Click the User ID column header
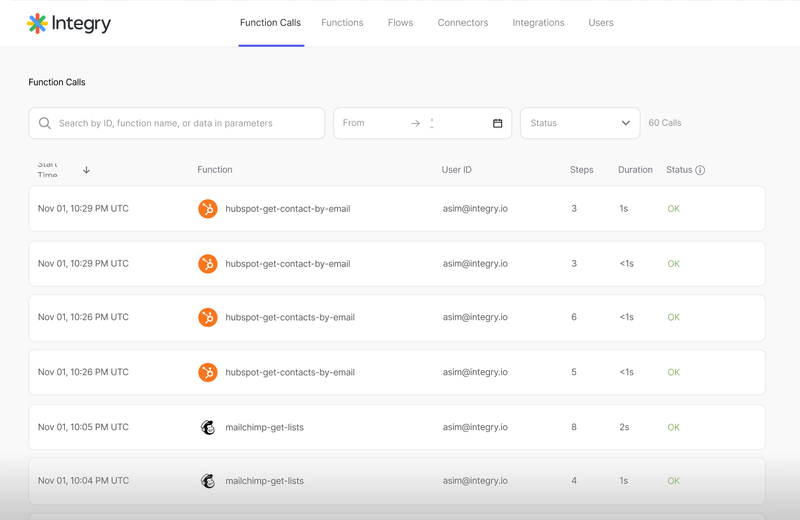 pyautogui.click(x=457, y=169)
